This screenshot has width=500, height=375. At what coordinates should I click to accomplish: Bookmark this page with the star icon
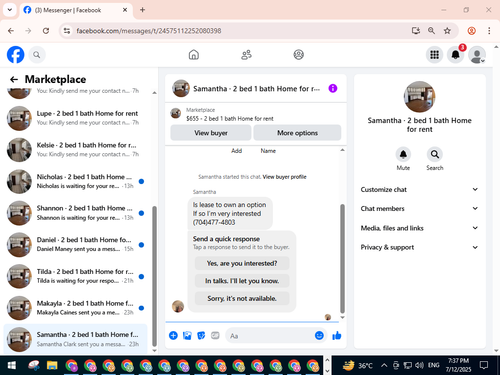pyautogui.click(x=447, y=31)
